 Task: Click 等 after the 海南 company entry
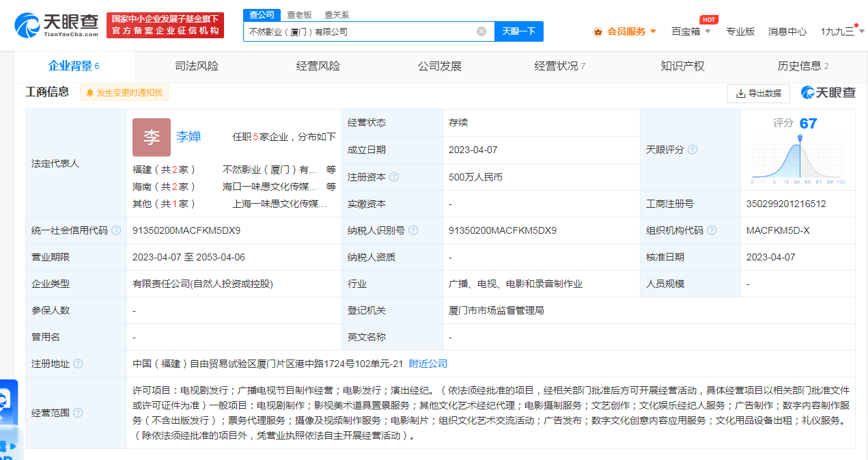(x=331, y=187)
